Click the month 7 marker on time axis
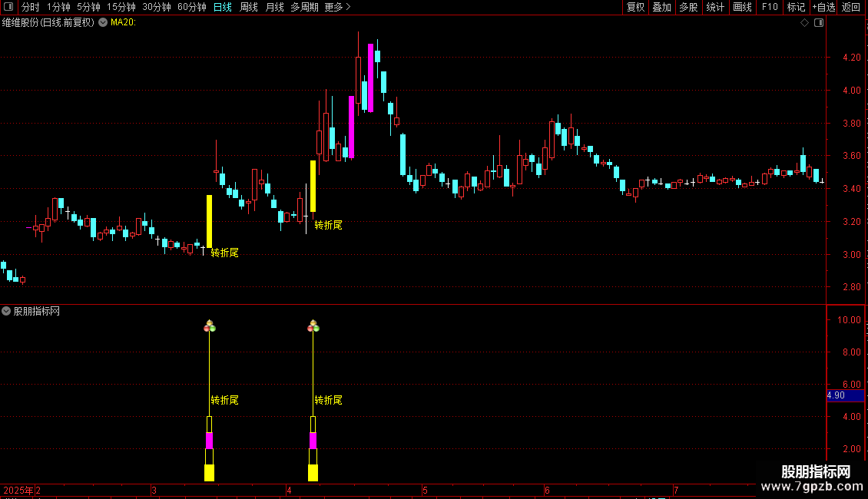The image size is (868, 499). pos(676,491)
